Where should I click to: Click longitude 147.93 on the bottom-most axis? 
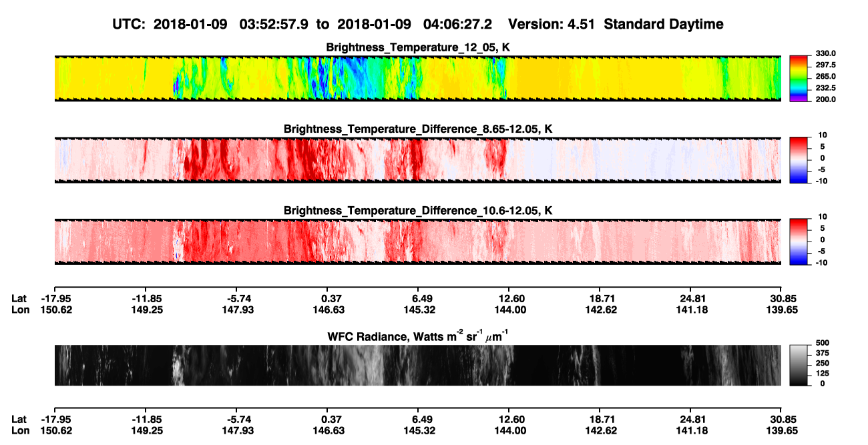(x=237, y=431)
